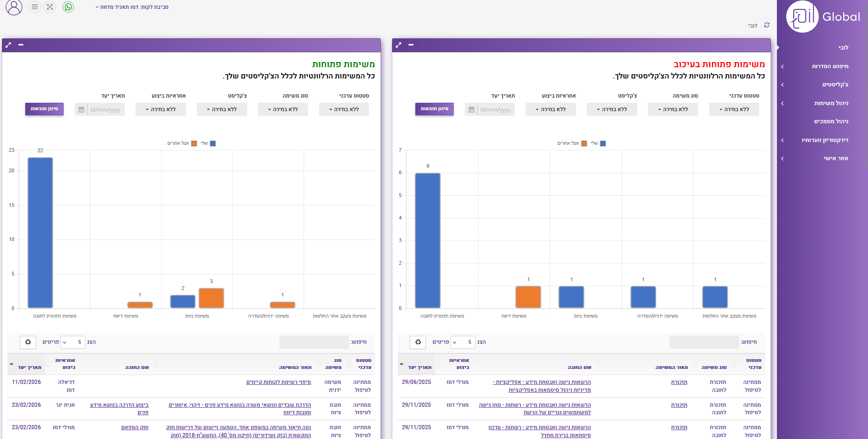This screenshot has width=868, height=439.
Task: Expand the משימות פתוחות בעיכוב panel to fullscreen
Action: coord(398,45)
